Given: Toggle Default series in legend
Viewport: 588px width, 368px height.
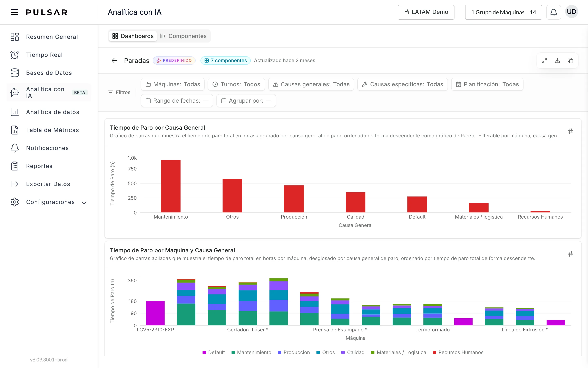Looking at the screenshot, I should [214, 352].
